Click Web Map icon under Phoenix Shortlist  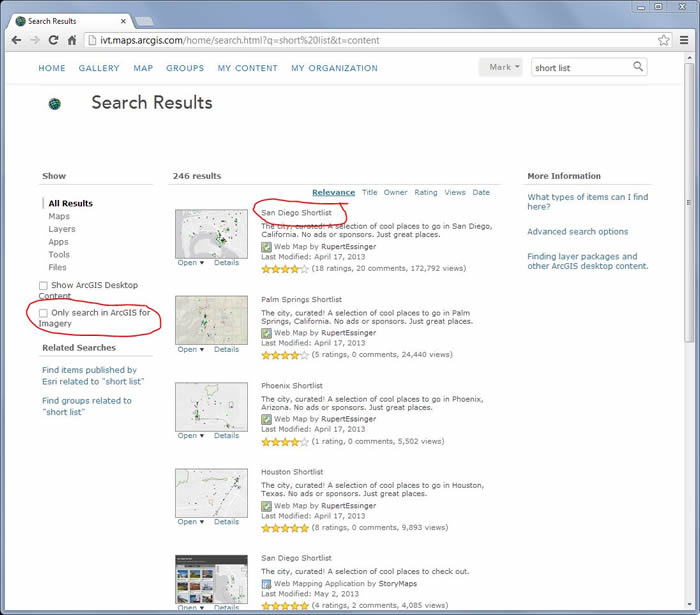(x=266, y=419)
